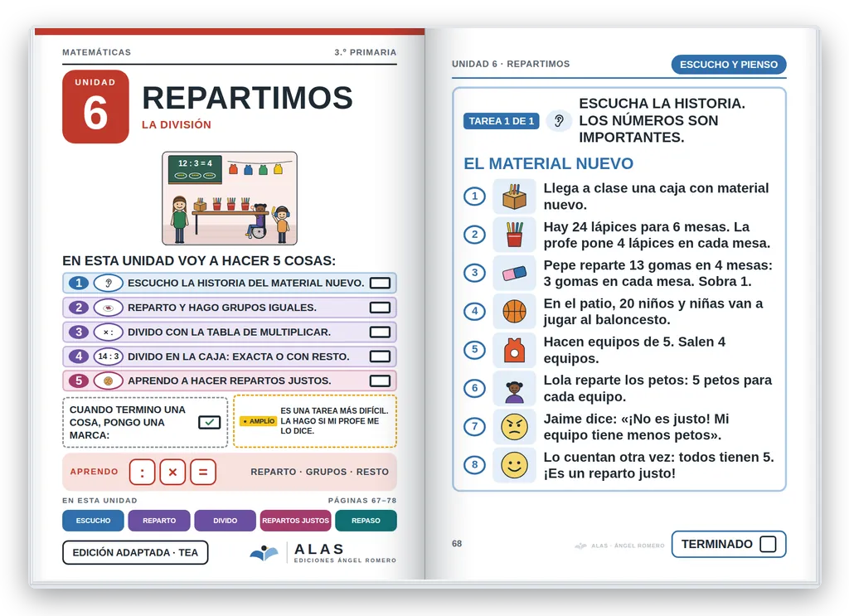Click the pink and blue eraser icon

point(514,273)
